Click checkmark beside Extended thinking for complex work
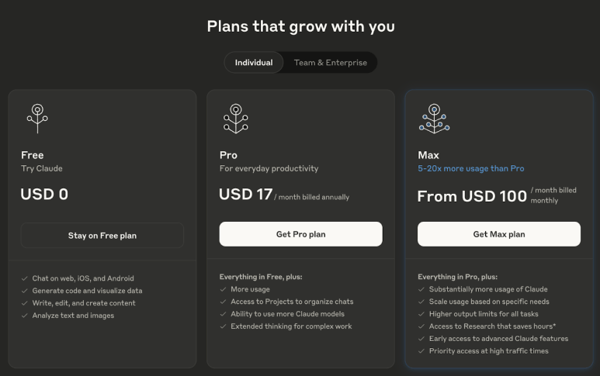Viewport: 600px width, 376px height. (x=223, y=326)
